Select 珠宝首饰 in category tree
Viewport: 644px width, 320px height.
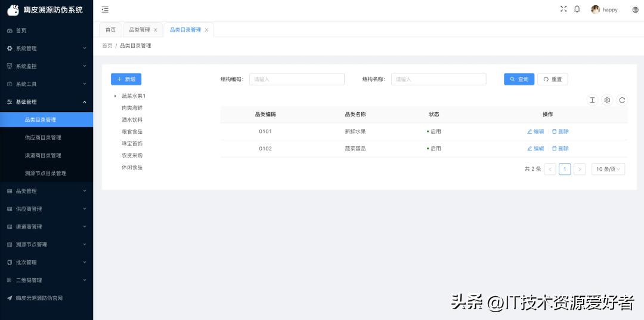point(132,143)
